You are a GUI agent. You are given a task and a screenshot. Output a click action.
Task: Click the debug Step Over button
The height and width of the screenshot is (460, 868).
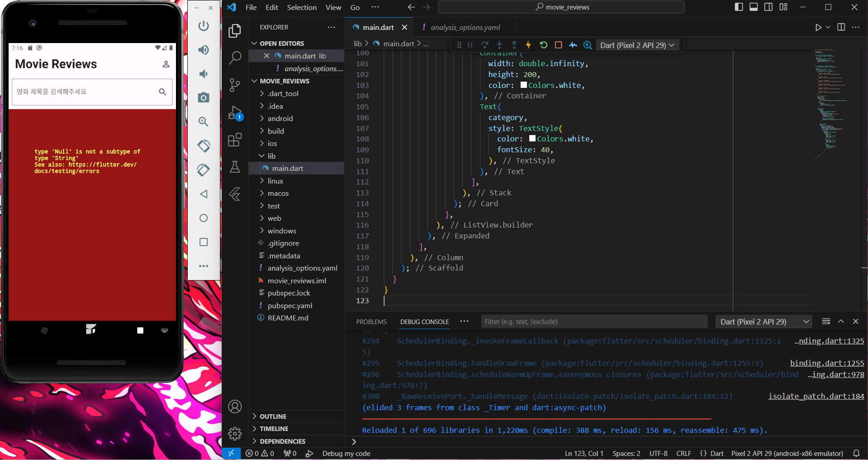(485, 45)
